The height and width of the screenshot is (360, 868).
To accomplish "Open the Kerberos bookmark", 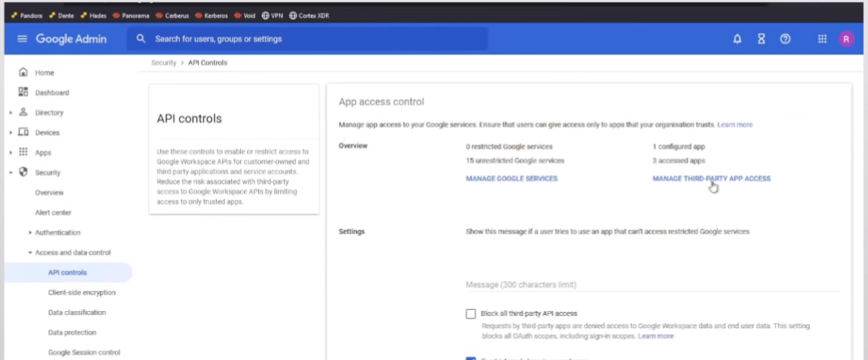I will point(211,15).
